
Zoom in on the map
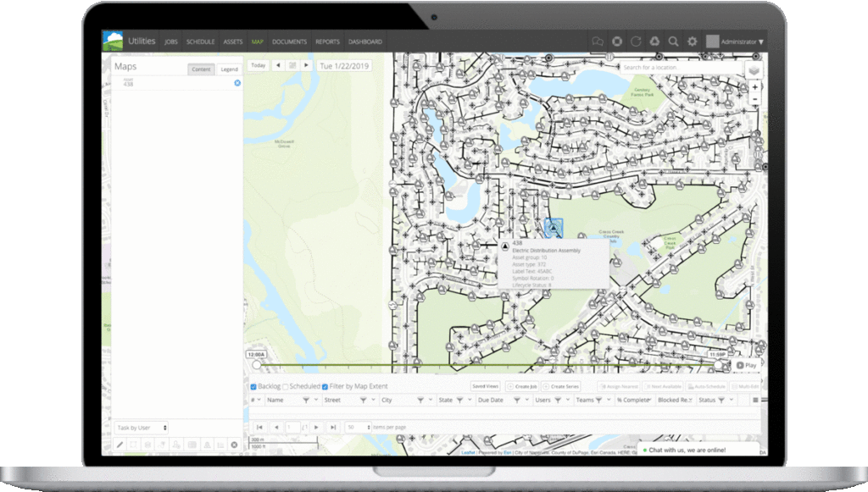click(754, 87)
